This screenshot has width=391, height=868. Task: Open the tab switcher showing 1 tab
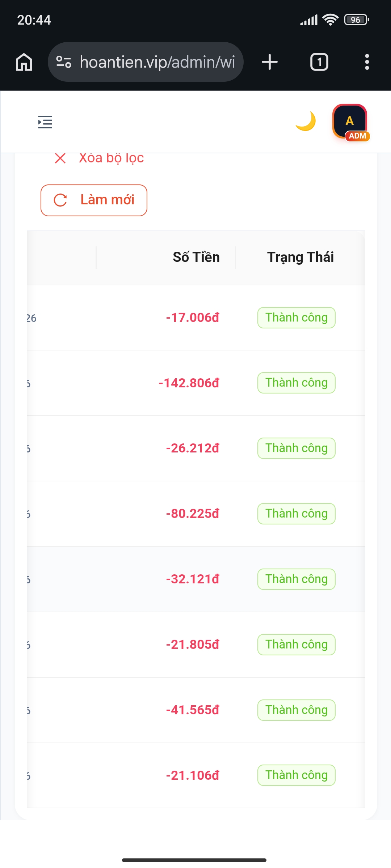319,62
